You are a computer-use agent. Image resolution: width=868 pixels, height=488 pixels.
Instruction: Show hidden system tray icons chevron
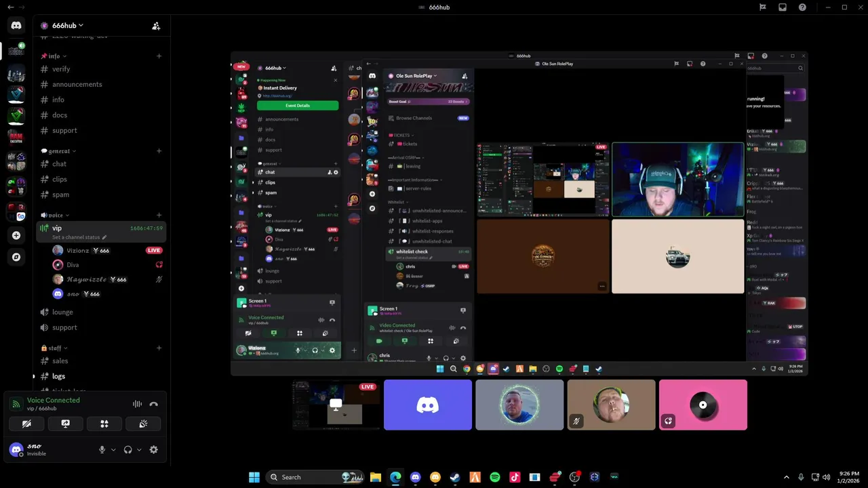[x=787, y=477]
